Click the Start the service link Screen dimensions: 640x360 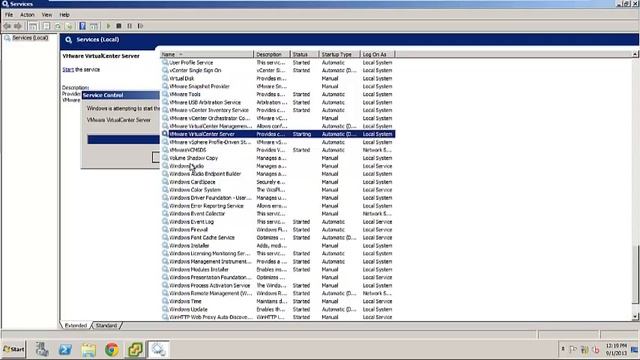(x=68, y=70)
